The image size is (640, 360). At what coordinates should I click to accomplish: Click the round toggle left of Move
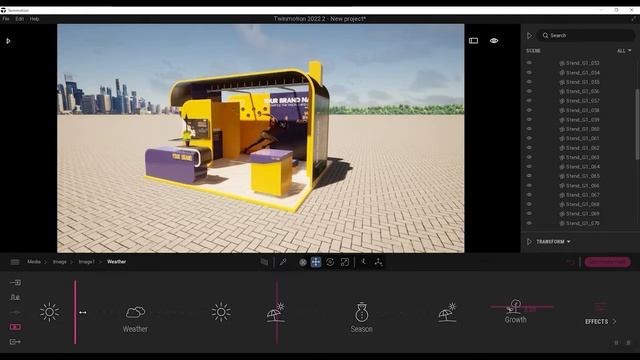pos(303,262)
